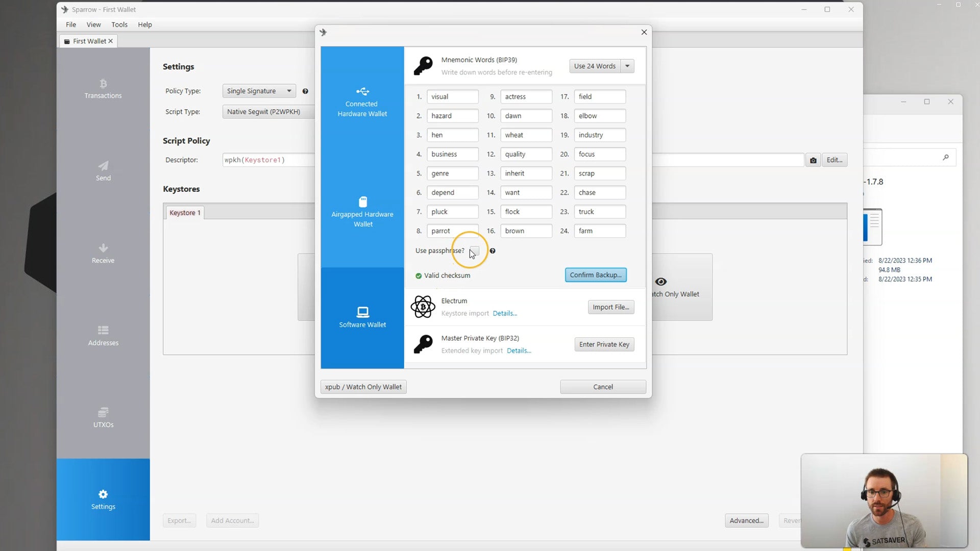This screenshot has height=551, width=980.
Task: Open the Addresses sidebar section
Action: coord(103,336)
